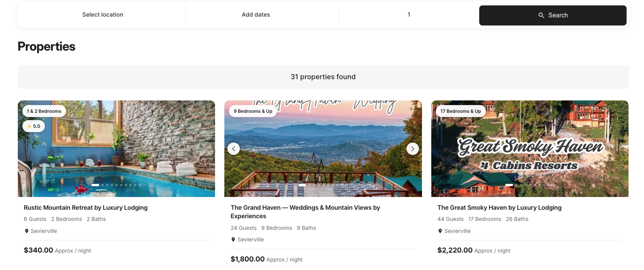Open The Great Smoky Haven listing title
Image resolution: width=644 pixels, height=270 pixels.
pos(499,208)
